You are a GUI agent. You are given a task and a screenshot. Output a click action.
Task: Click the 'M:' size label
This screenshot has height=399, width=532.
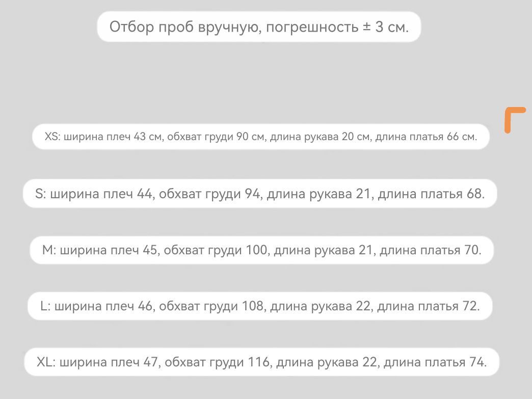pyautogui.click(x=49, y=250)
